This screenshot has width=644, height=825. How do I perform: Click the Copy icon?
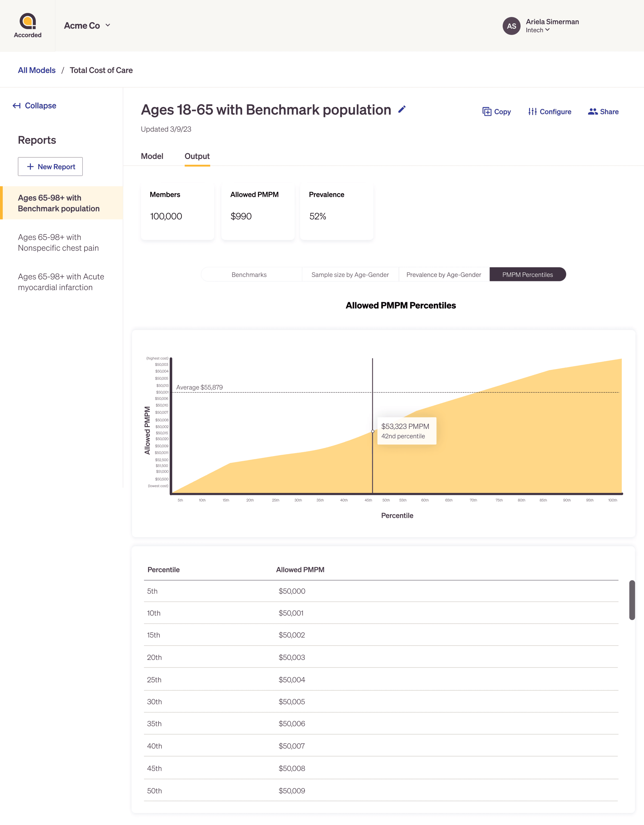487,111
